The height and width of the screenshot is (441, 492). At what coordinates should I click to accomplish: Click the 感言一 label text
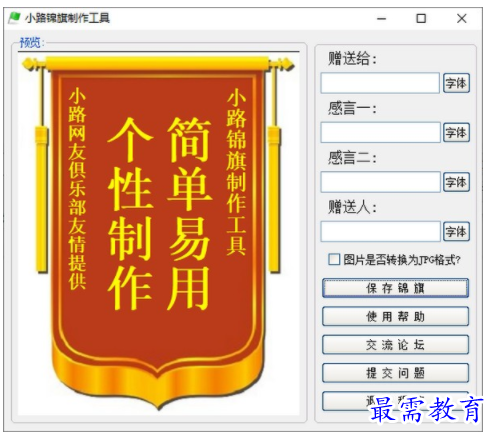pyautogui.click(x=352, y=108)
